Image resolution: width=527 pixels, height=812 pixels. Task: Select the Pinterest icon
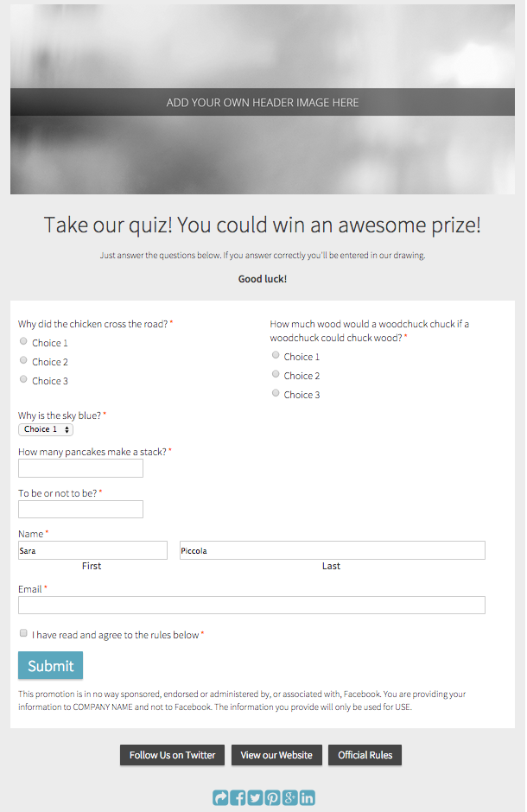[272, 797]
